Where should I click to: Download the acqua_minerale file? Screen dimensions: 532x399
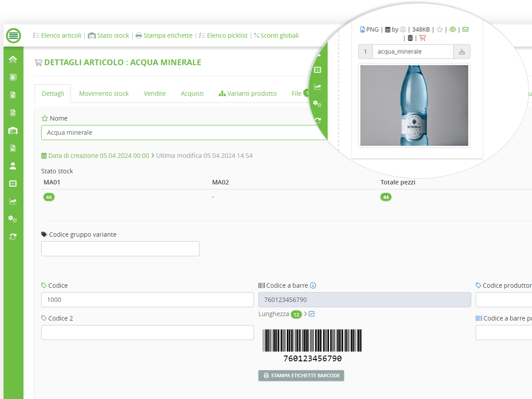pyautogui.click(x=462, y=51)
